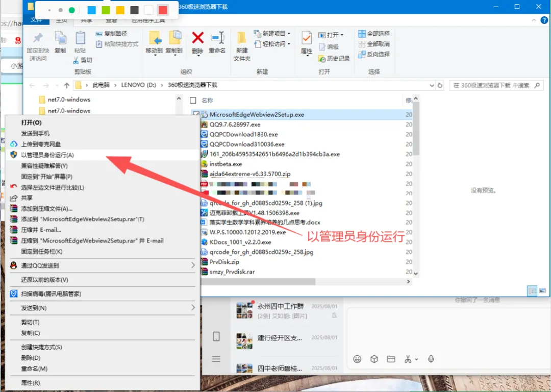Choose Add to archive (A) menu entry

(x=102, y=208)
